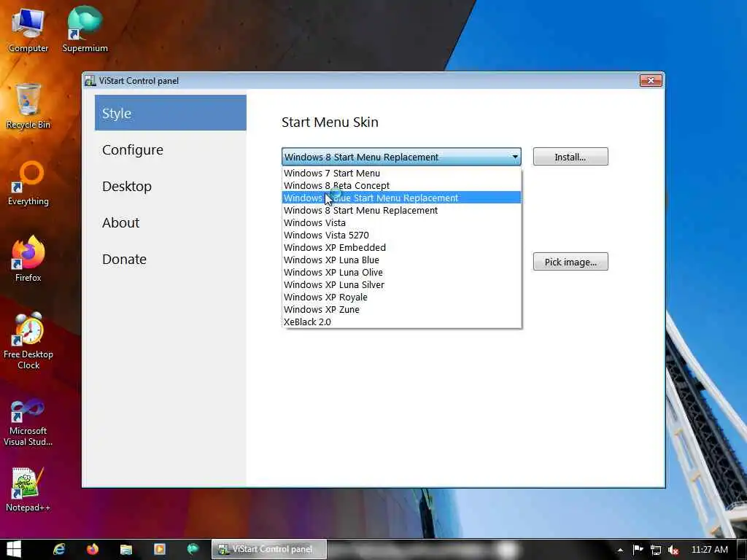Click the Pick image... button
The width and height of the screenshot is (747, 560).
(570, 262)
